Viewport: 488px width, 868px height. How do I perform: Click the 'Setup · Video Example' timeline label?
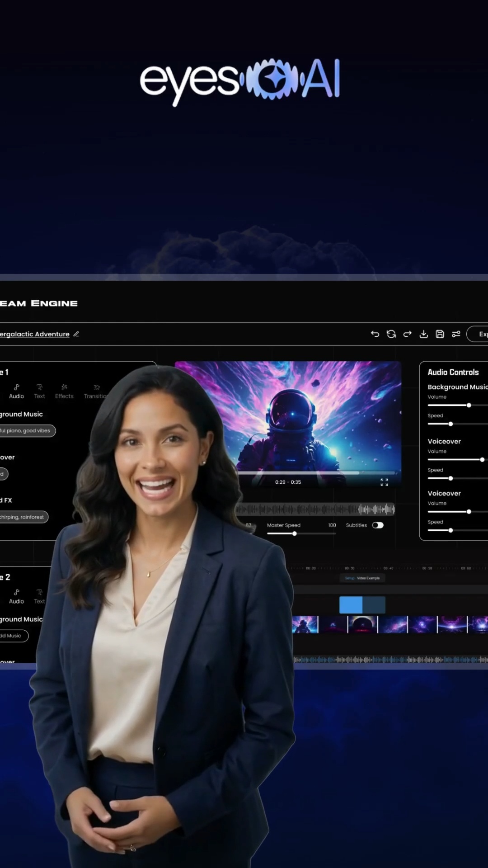(362, 578)
